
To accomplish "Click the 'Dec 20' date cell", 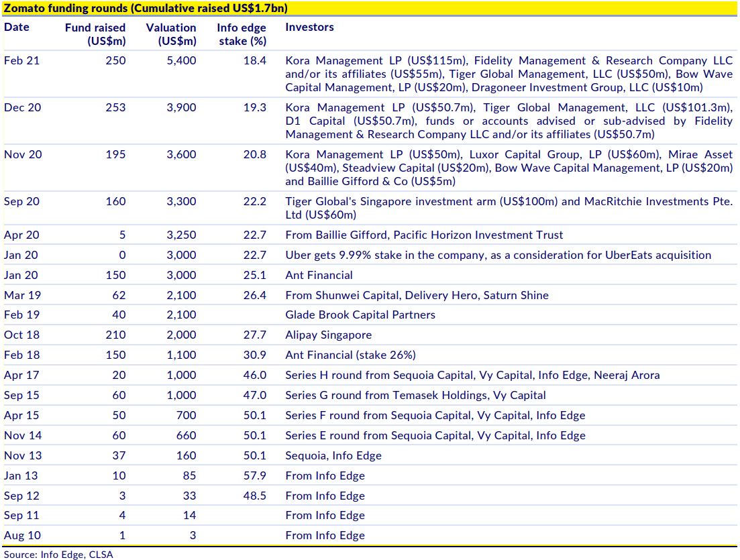I will (x=23, y=107).
